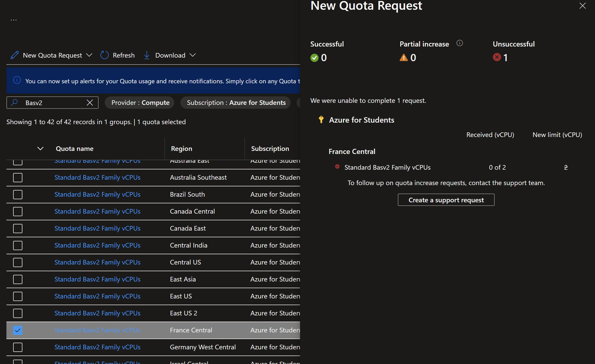Open Standard Basv2 Family vCPUs link for Brazil South
This screenshot has height=364, width=595.
pyautogui.click(x=98, y=195)
